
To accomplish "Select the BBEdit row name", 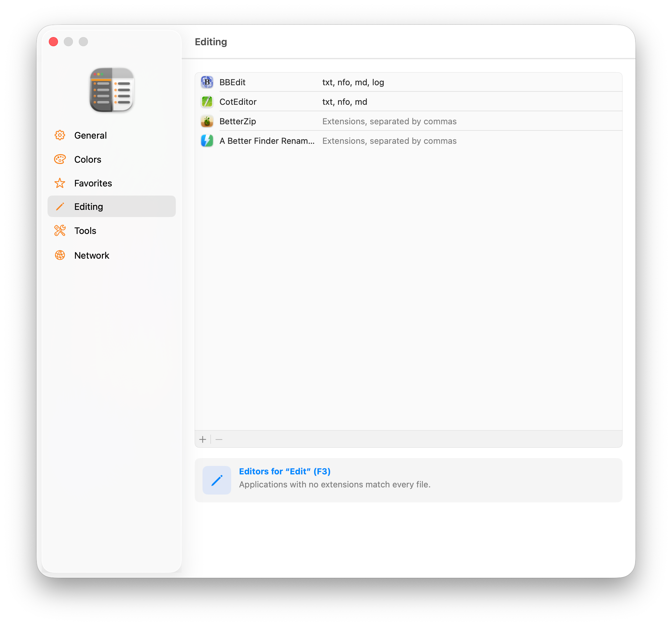I will click(232, 82).
